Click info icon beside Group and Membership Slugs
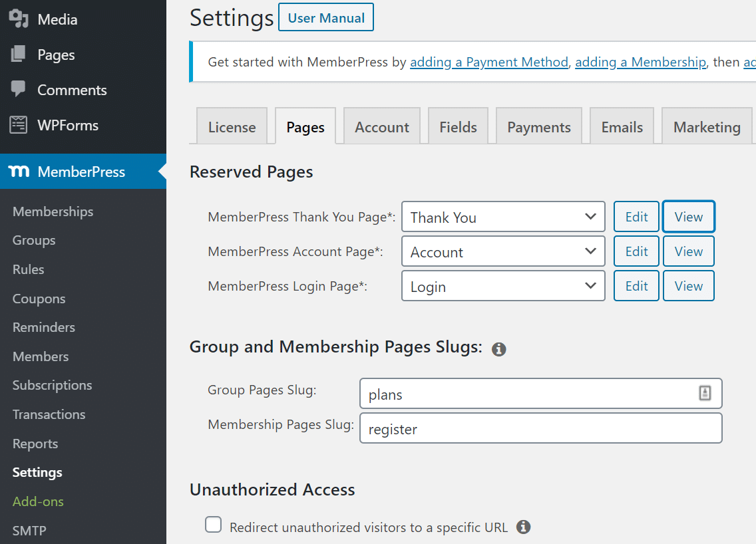This screenshot has height=544, width=756. click(498, 348)
